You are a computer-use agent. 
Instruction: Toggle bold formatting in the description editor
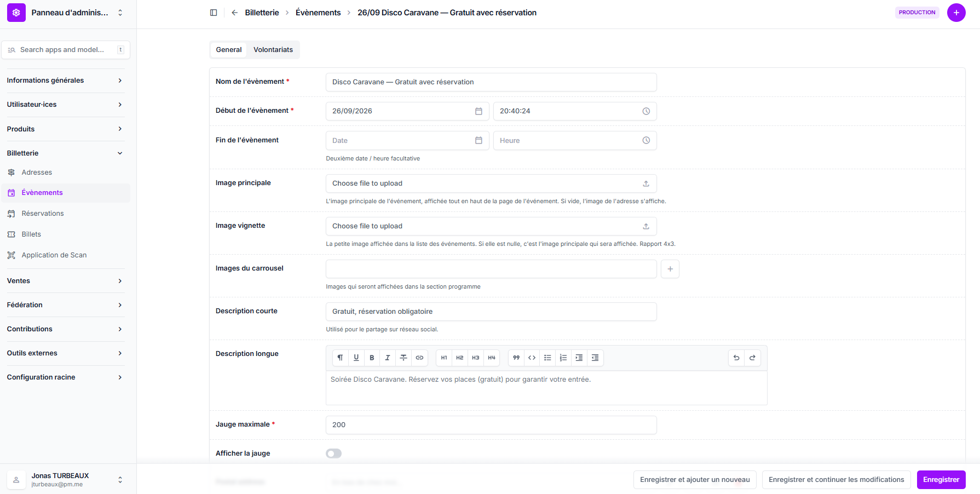pos(372,358)
